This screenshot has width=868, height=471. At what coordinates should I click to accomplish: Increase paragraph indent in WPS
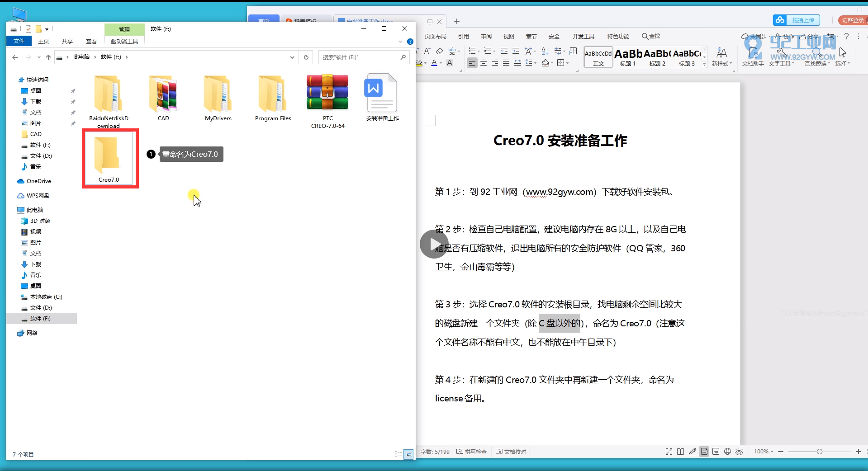(516, 51)
